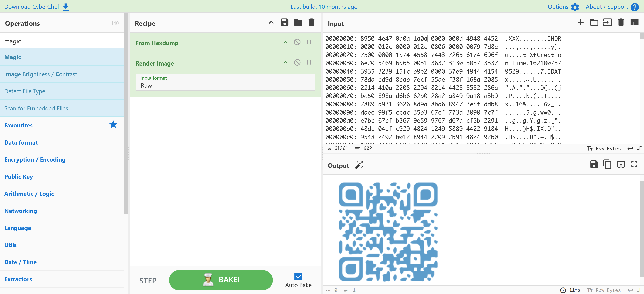
Task: Expand the Extractors category
Action: (62, 279)
